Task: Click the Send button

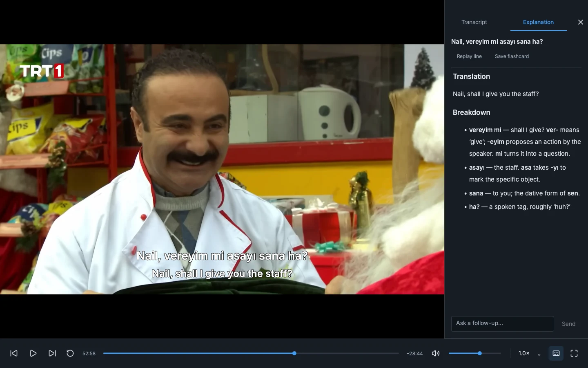Action: [568, 324]
